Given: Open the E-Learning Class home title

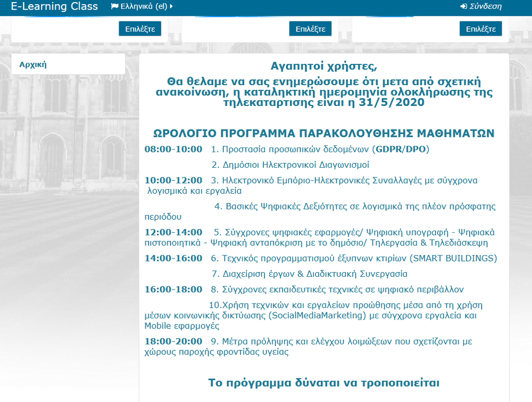Looking at the screenshot, I should (54, 6).
